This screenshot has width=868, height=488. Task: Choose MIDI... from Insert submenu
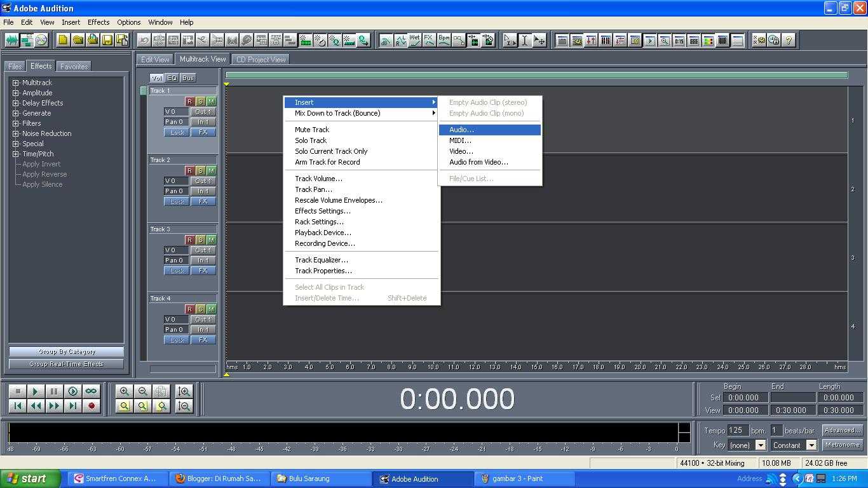pyautogui.click(x=490, y=140)
